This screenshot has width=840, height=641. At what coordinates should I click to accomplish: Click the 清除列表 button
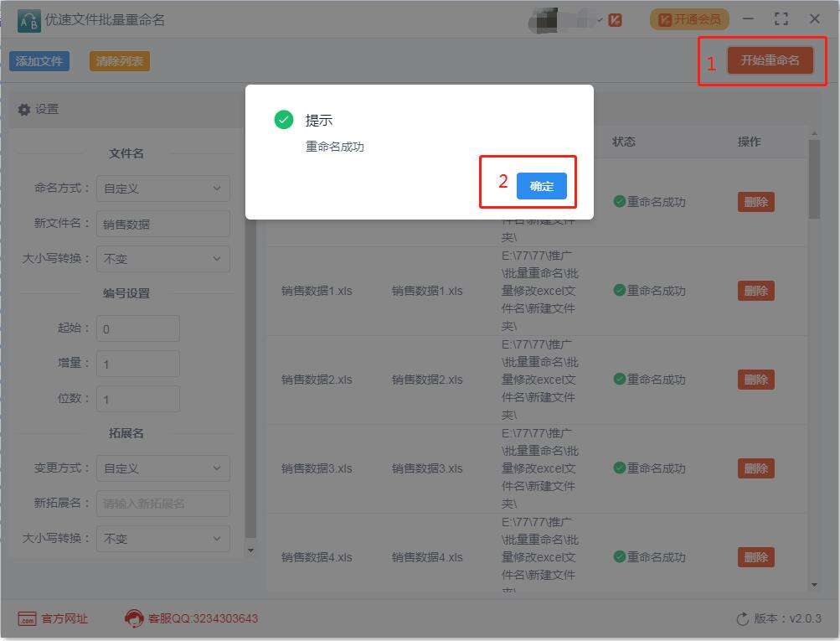(x=118, y=59)
